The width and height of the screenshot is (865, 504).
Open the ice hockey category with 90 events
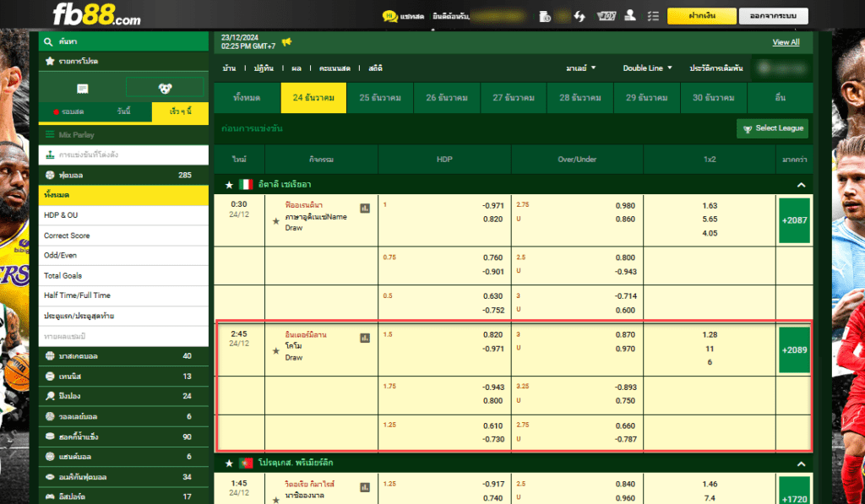123,436
